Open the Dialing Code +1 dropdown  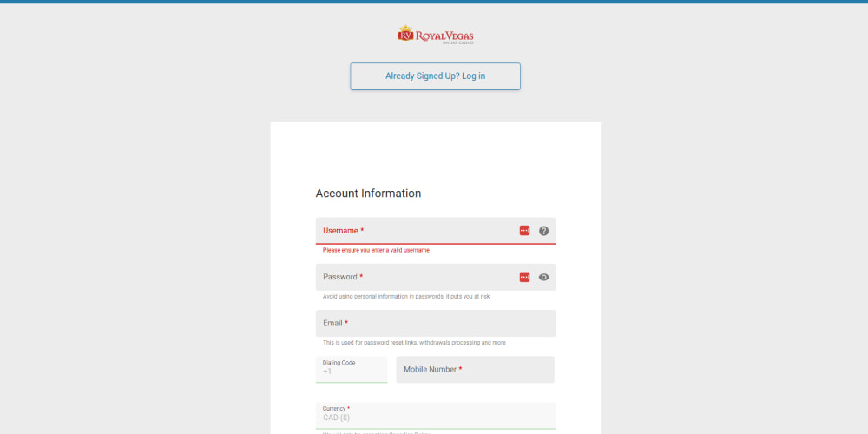click(x=352, y=369)
